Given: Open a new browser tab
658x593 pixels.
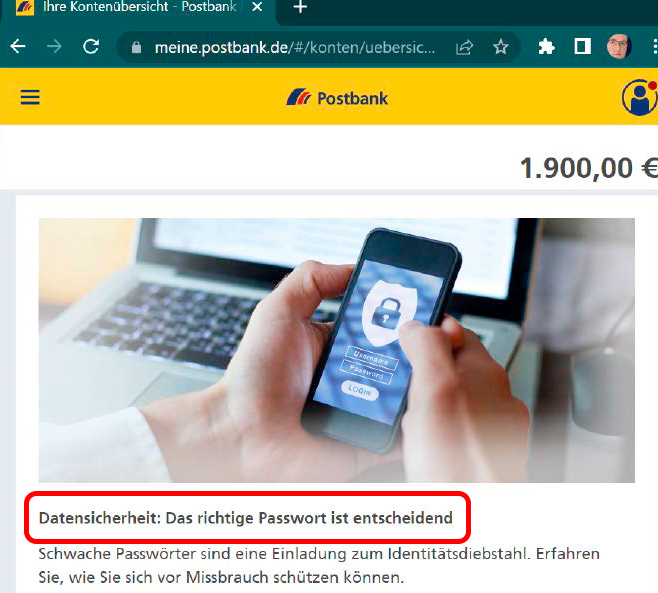Looking at the screenshot, I should coord(300,7).
